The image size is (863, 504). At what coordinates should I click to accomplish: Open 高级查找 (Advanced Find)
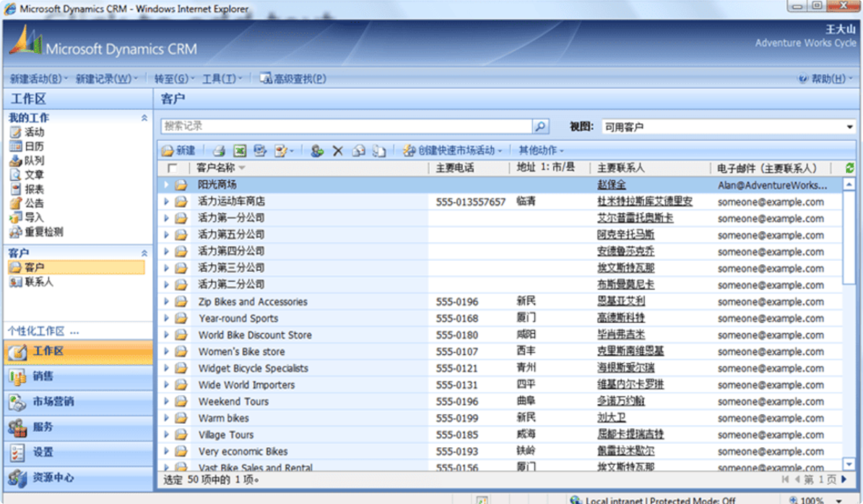pyautogui.click(x=293, y=78)
